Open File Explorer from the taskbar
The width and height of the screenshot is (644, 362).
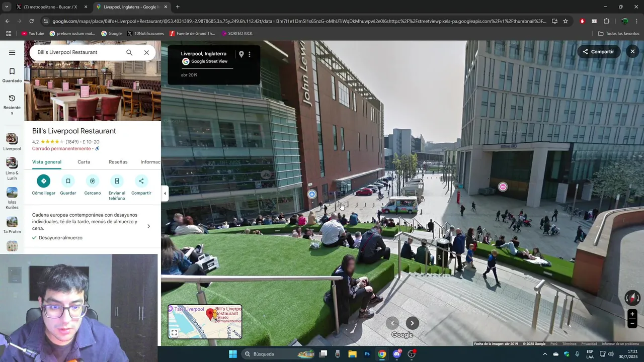pos(352,354)
